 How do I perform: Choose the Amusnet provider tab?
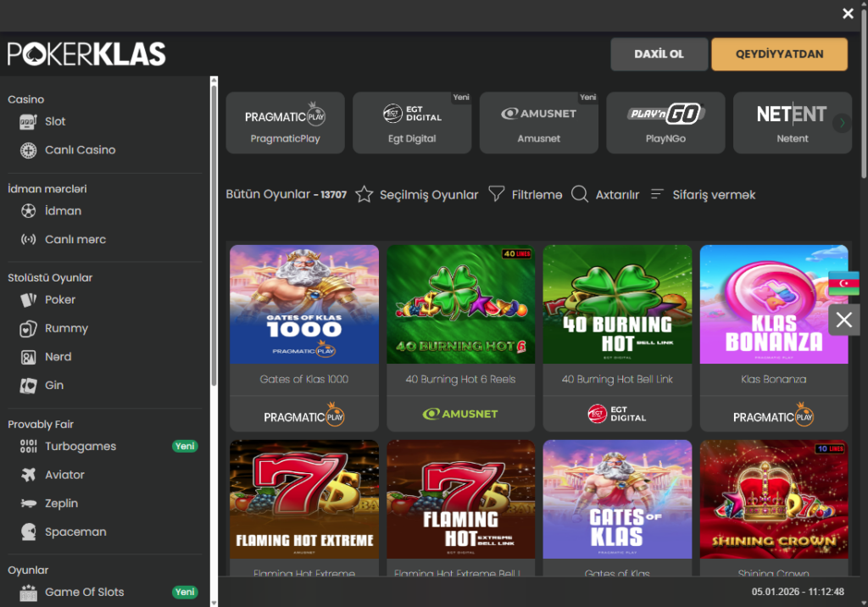pos(539,123)
